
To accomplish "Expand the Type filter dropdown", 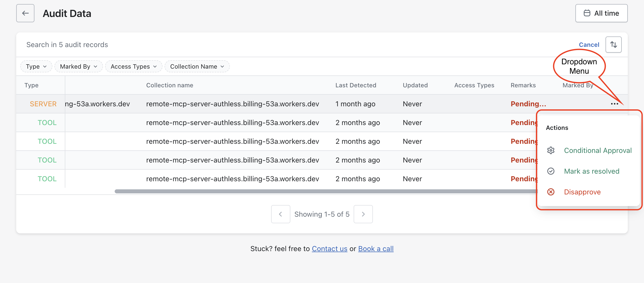I will [x=36, y=66].
